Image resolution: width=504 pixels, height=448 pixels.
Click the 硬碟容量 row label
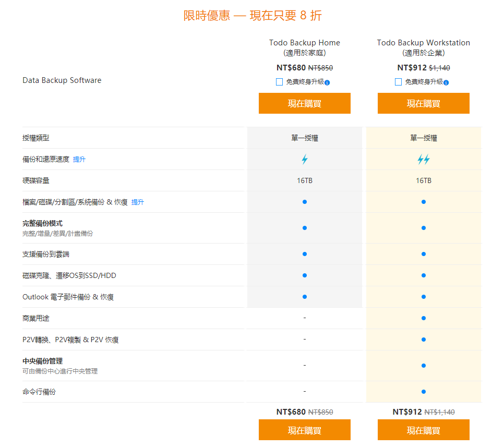[x=36, y=181]
